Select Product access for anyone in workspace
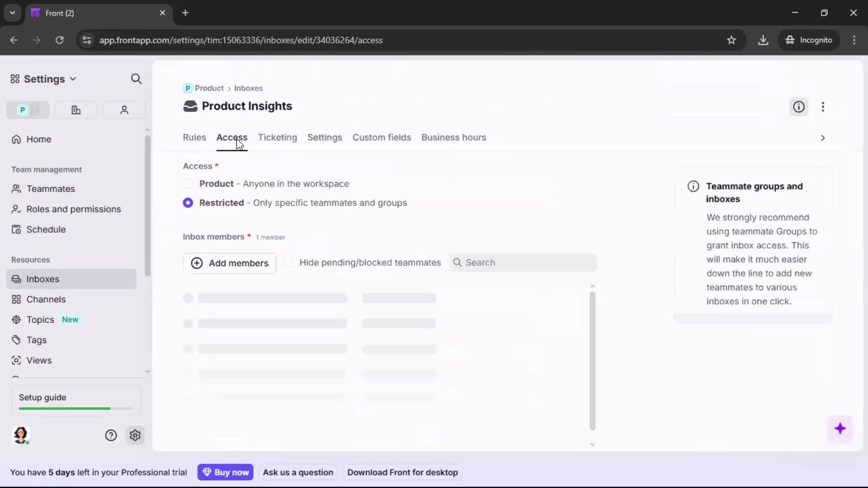This screenshot has height=488, width=868. (189, 184)
